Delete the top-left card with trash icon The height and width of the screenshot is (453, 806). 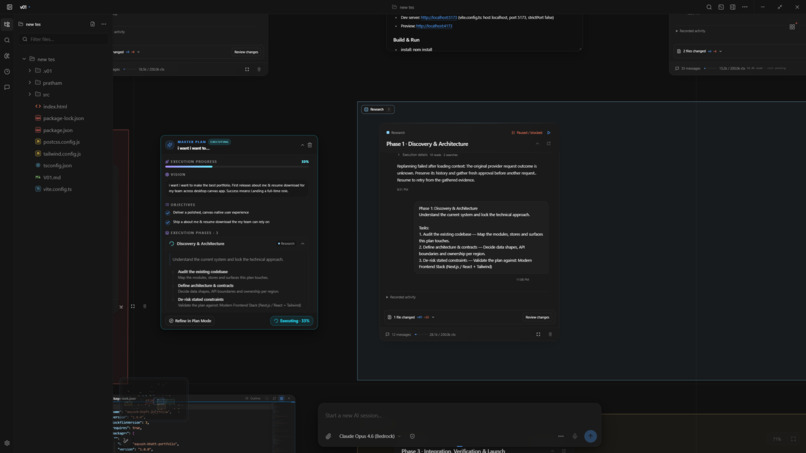(259, 69)
